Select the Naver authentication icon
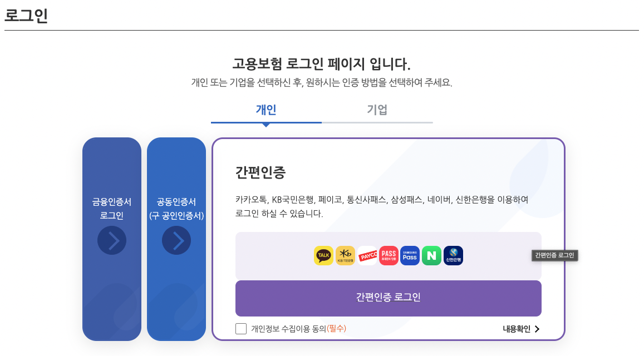Image resolution: width=644 pixels, height=356 pixels. coord(431,255)
